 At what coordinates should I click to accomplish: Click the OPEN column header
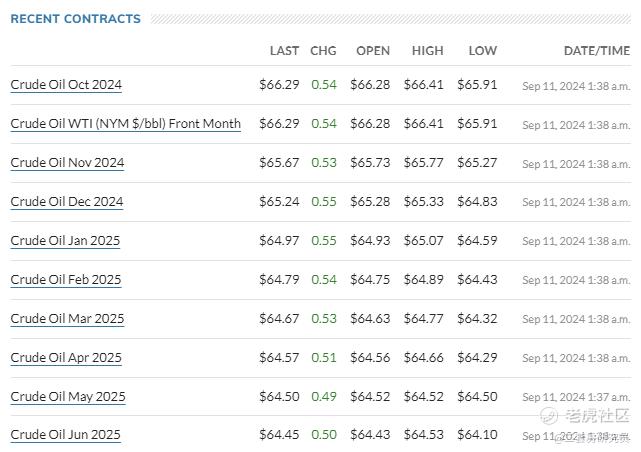(373, 51)
